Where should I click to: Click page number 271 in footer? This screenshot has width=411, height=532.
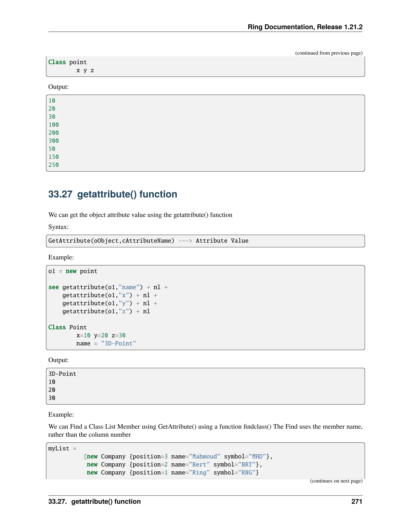356,501
